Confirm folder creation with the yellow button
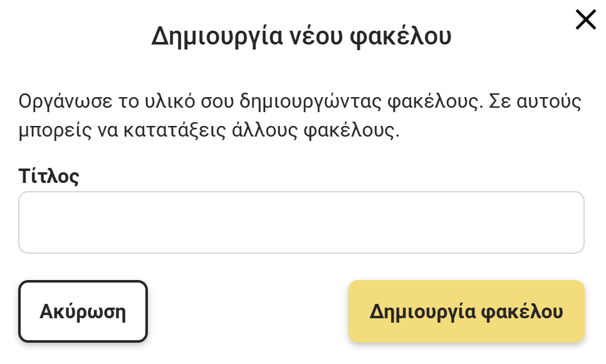Screen dimensions: 606x364 [x=466, y=311]
